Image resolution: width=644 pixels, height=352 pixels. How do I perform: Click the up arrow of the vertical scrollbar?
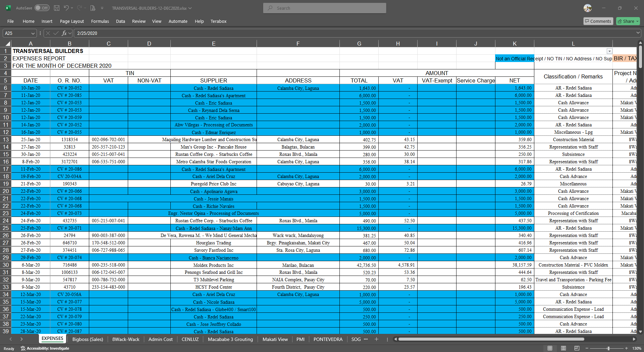(x=640, y=43)
